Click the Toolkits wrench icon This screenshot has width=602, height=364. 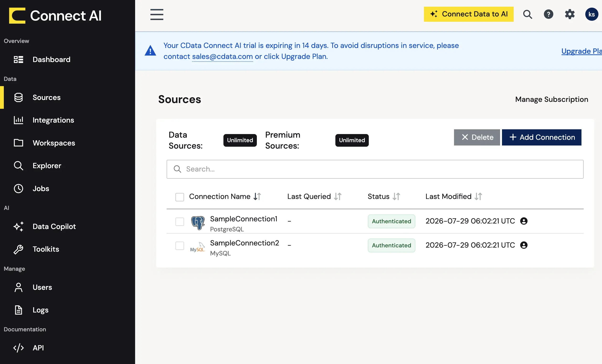click(18, 249)
